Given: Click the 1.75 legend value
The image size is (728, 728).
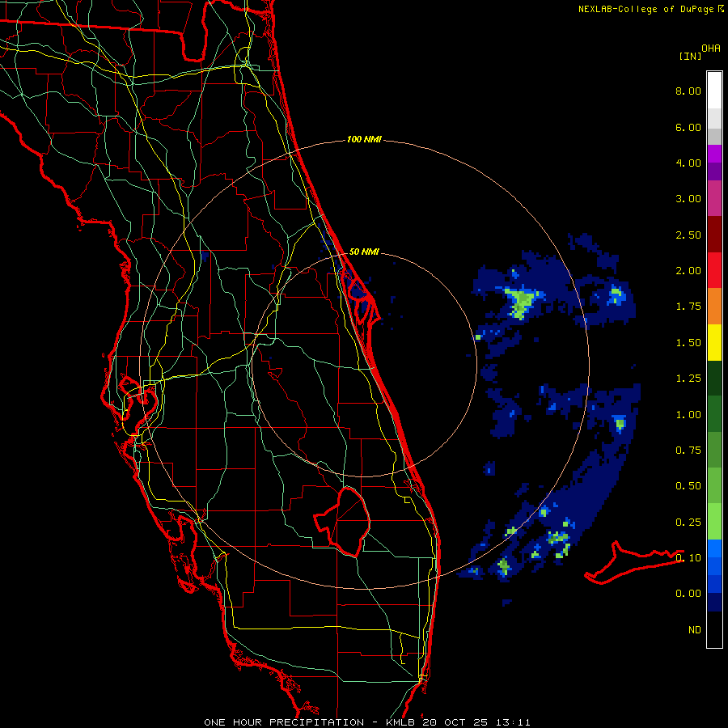Looking at the screenshot, I should pos(688,307).
